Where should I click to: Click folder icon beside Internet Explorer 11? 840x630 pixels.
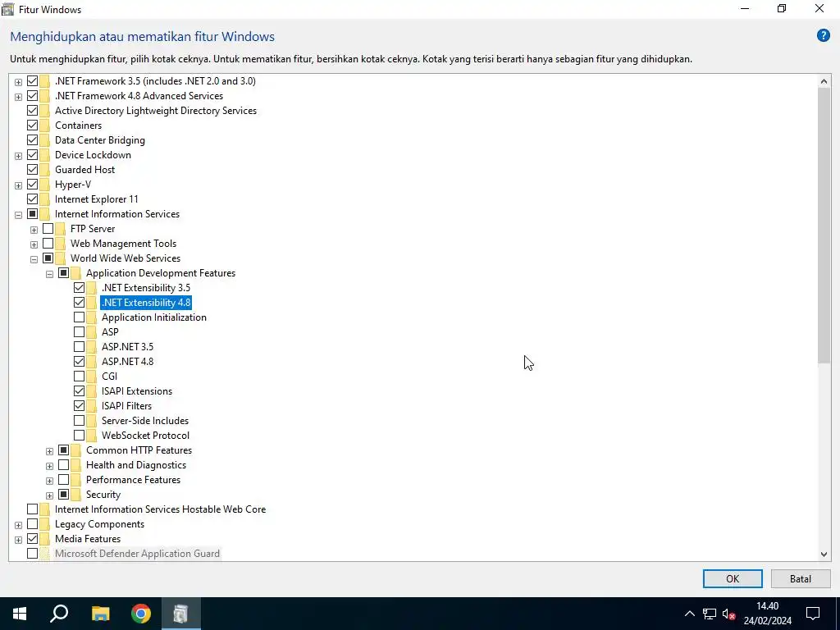[x=44, y=199]
